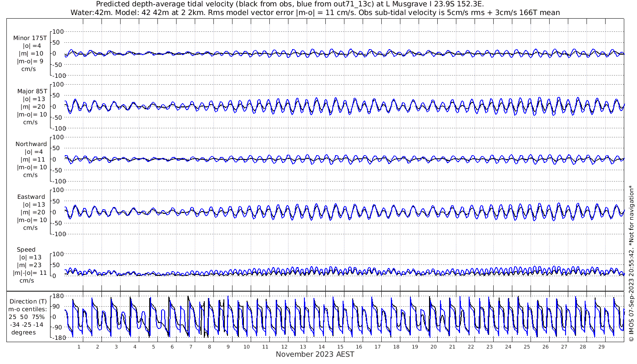Image resolution: width=637 pixels, height=364 pixels.
Task: Click "|m|-|o|= 11" in the Speed panel
Action: (x=30, y=273)
